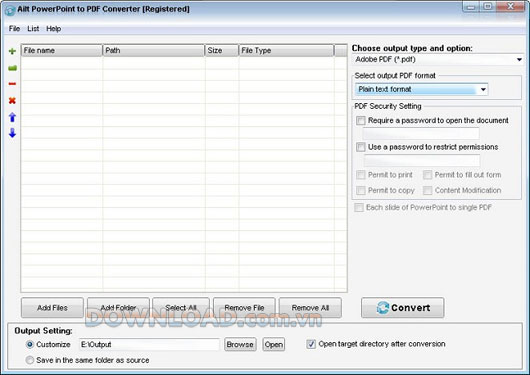The width and height of the screenshot is (530, 375).
Task: Click the restrict permissions password field
Action: [422, 160]
